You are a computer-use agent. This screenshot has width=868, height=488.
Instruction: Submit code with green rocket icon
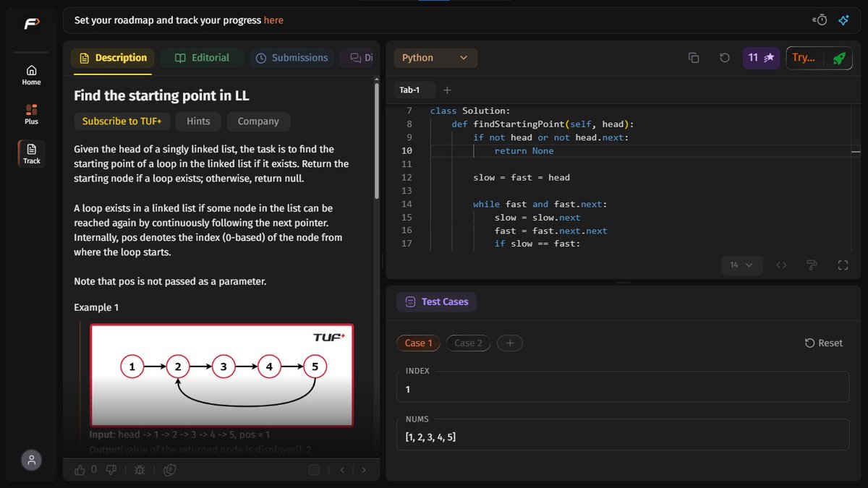[x=838, y=58]
